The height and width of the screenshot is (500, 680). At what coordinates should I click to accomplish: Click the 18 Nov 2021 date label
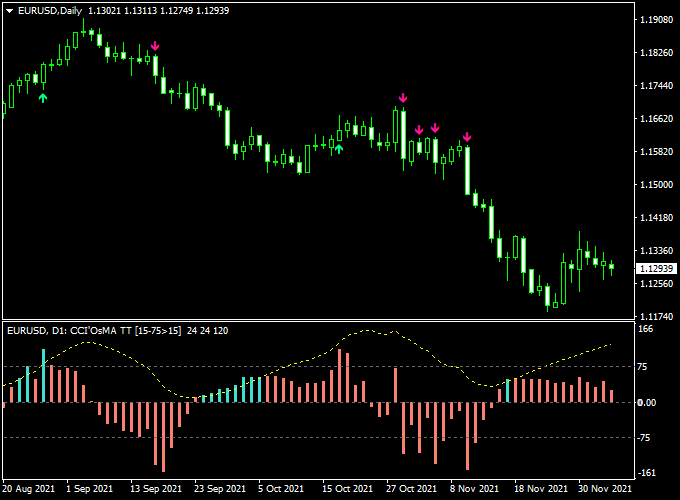[x=541, y=489]
